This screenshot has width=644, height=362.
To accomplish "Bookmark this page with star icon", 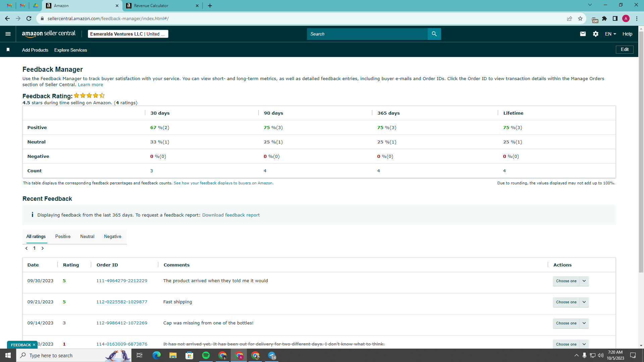I will (x=580, y=18).
